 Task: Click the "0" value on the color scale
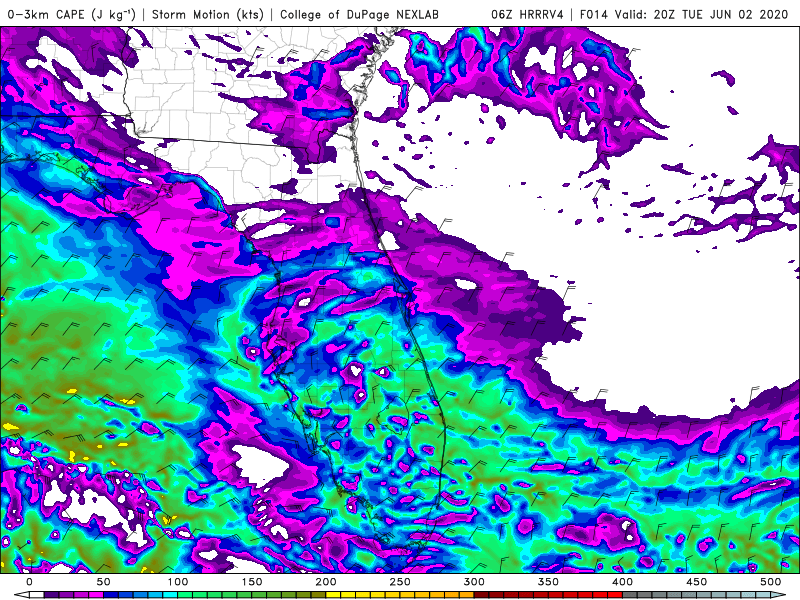(29, 582)
